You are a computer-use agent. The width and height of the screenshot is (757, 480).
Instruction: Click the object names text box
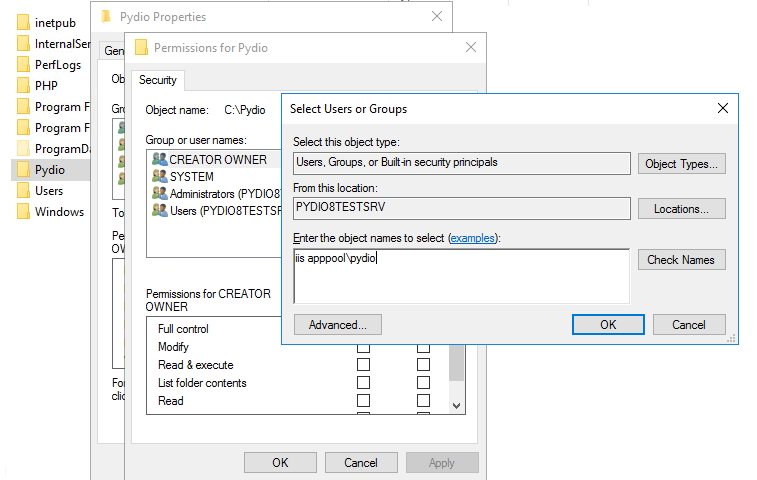point(462,276)
